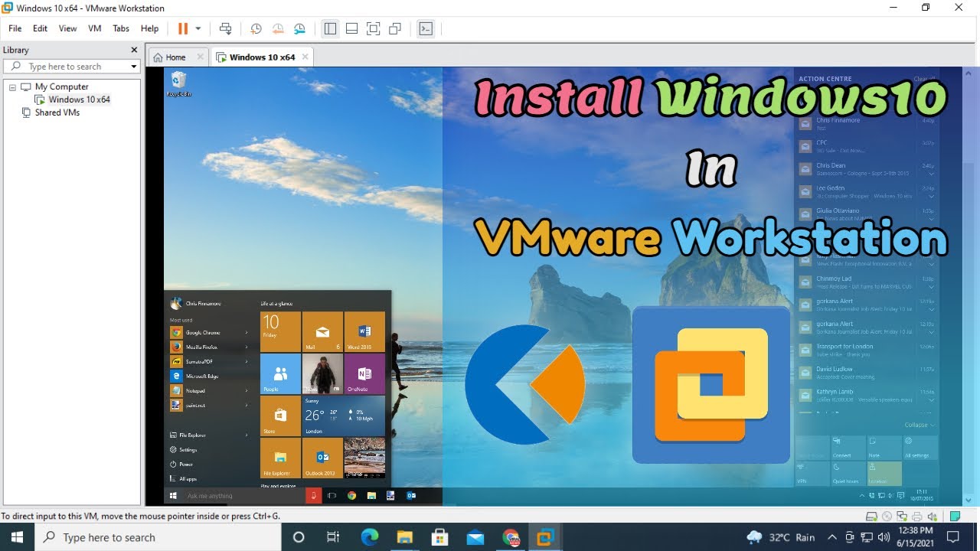Screen dimensions: 980x551
Task: Click Settings in guest Start menu
Action: click(184, 450)
